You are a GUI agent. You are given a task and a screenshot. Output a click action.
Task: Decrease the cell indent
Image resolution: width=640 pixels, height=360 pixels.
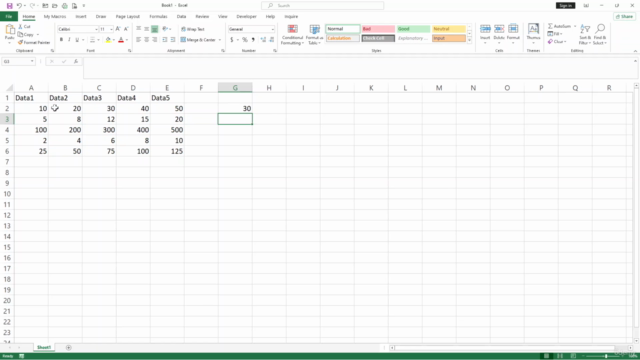(x=164, y=40)
